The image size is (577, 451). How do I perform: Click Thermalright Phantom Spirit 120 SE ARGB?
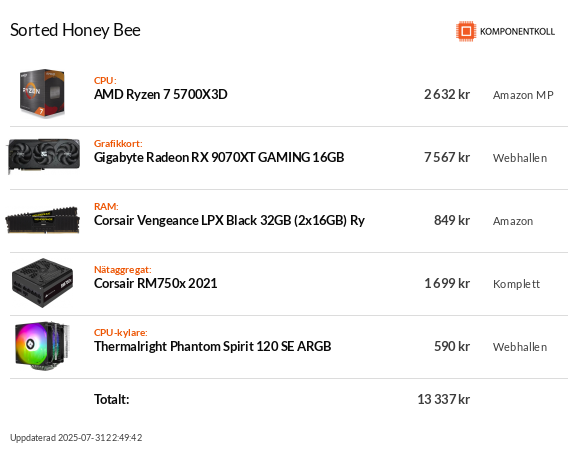[212, 347]
